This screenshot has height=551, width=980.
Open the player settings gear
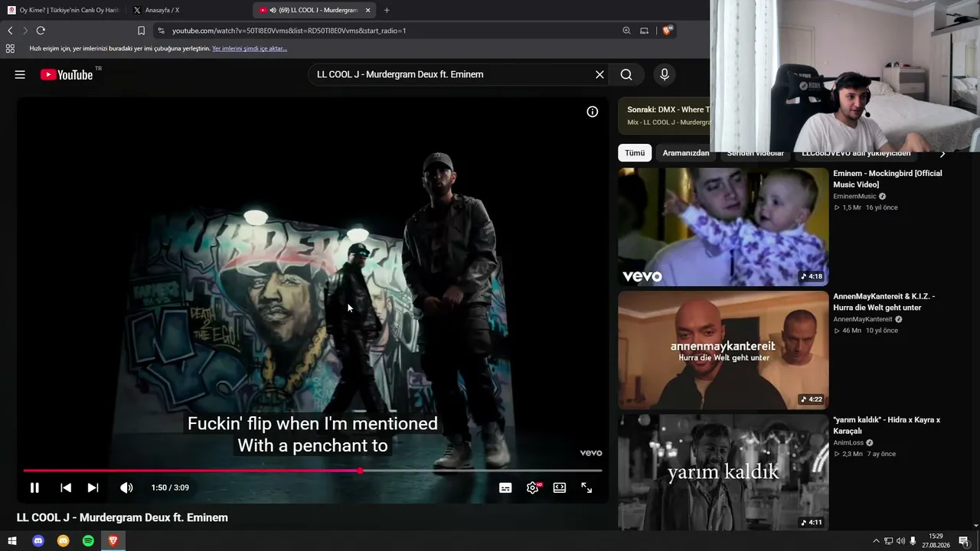pyautogui.click(x=533, y=487)
